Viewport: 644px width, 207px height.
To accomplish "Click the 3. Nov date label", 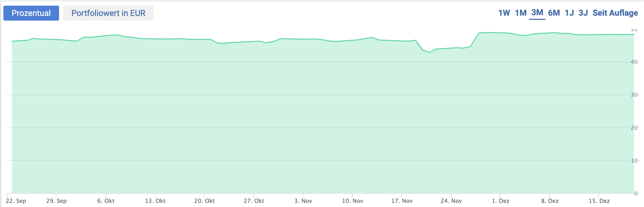I will pyautogui.click(x=303, y=201).
